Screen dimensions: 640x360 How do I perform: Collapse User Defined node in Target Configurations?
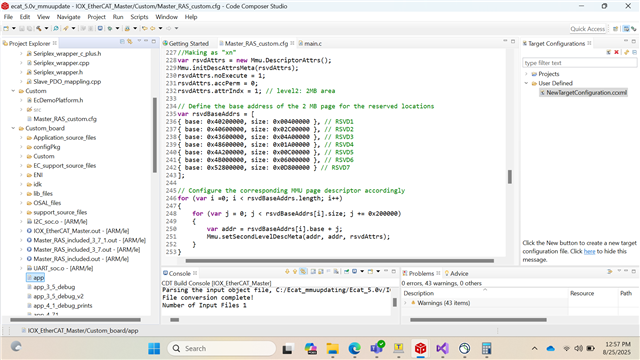(526, 83)
